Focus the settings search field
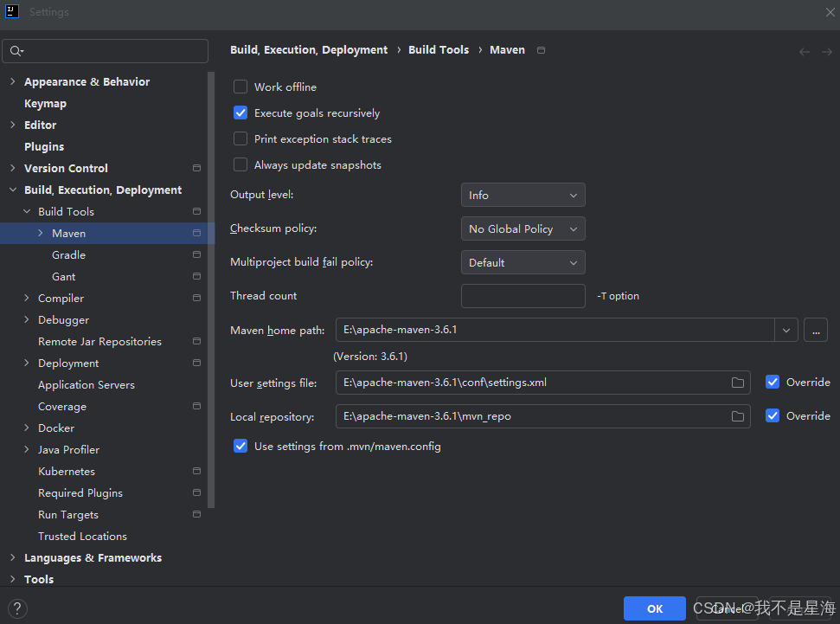This screenshot has height=624, width=840. [105, 51]
